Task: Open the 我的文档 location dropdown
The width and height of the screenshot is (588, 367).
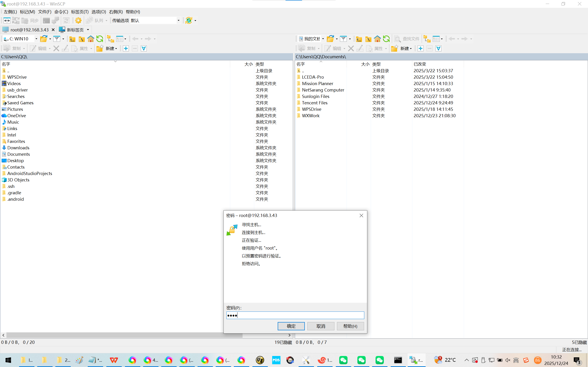Action: [323, 39]
